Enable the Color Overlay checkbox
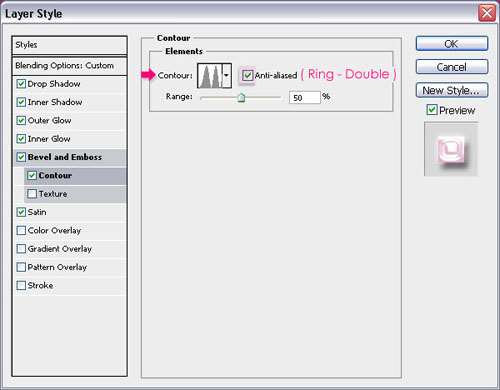Image resolution: width=500 pixels, height=390 pixels. [x=21, y=230]
